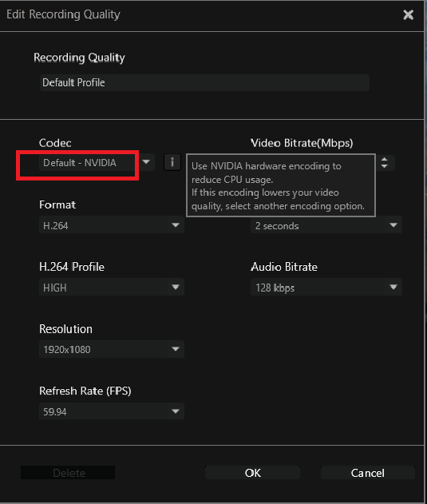This screenshot has height=504, width=427.
Task: Open the dropdown showing 2 seconds
Action: [326, 225]
